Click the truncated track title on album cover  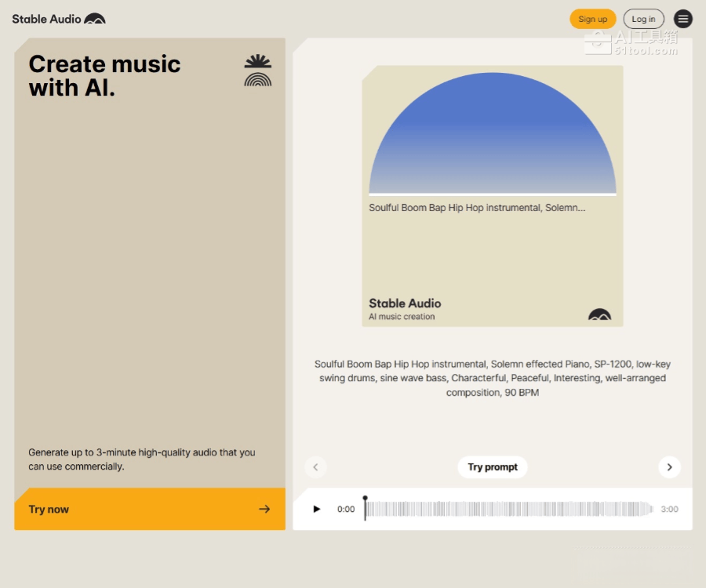[477, 208]
